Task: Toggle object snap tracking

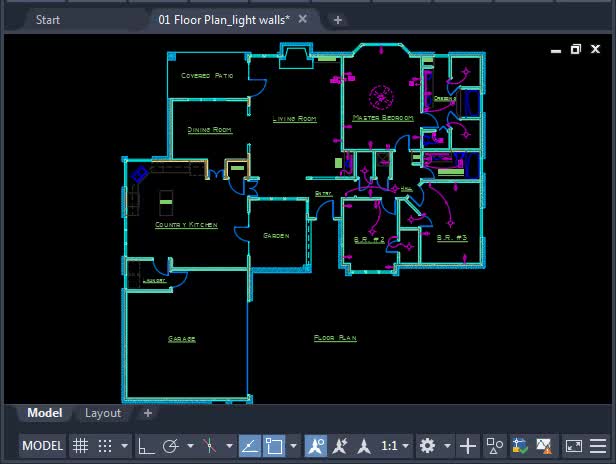Action: 250,446
